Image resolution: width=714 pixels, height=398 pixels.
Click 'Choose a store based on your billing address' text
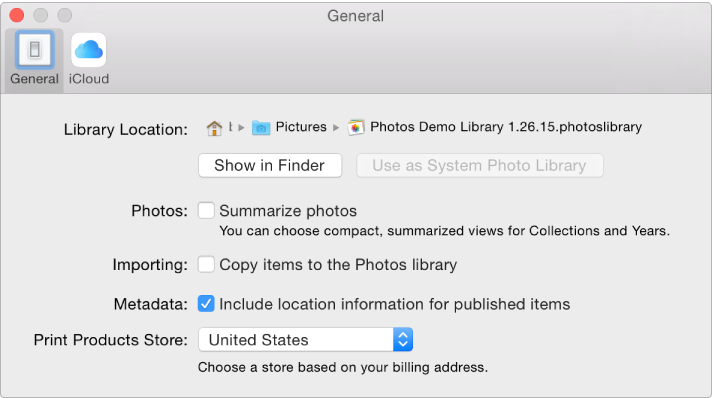tap(343, 367)
